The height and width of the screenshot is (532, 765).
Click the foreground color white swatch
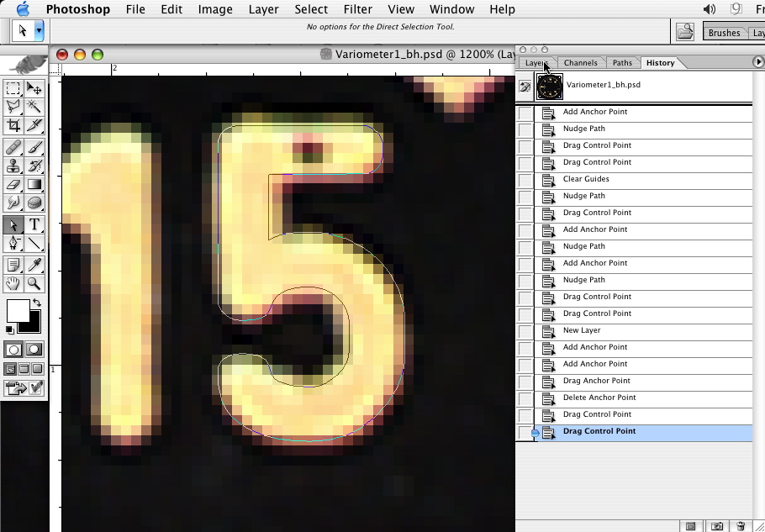click(x=17, y=311)
